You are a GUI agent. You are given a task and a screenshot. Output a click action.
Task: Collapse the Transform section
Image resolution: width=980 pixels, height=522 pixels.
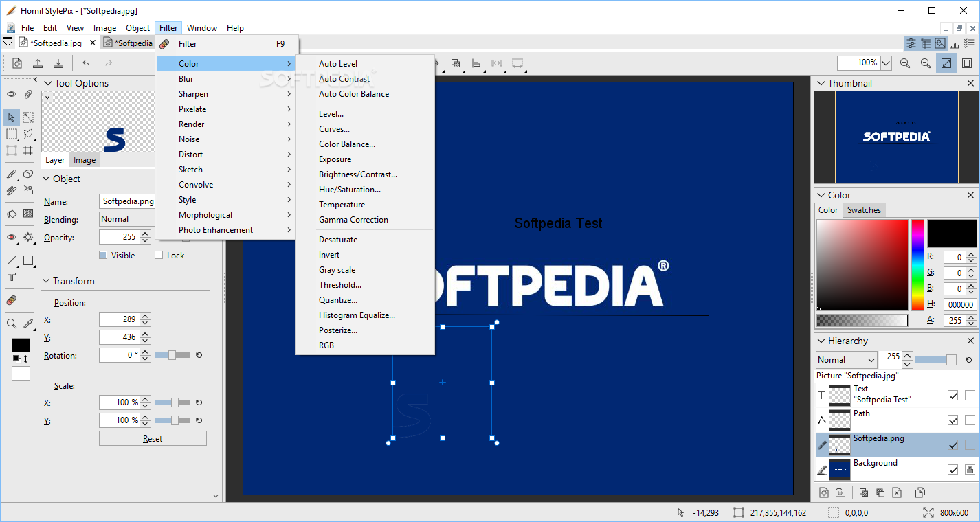click(47, 281)
